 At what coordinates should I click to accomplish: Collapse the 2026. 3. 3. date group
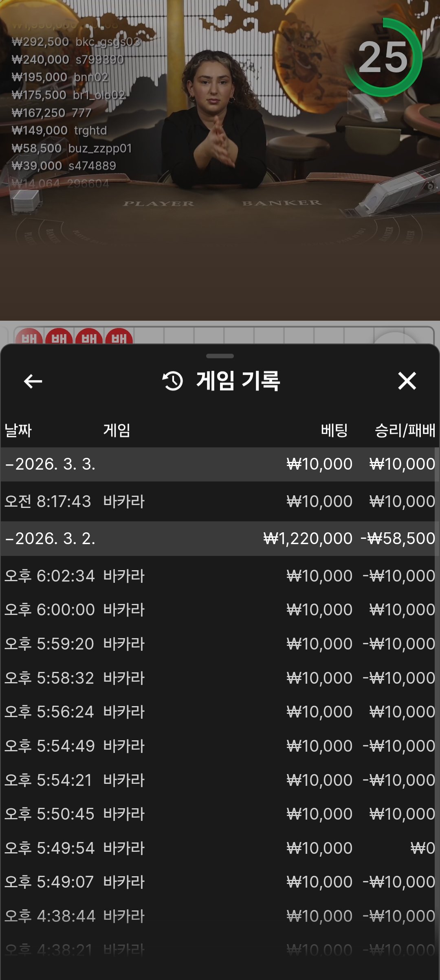tap(51, 464)
